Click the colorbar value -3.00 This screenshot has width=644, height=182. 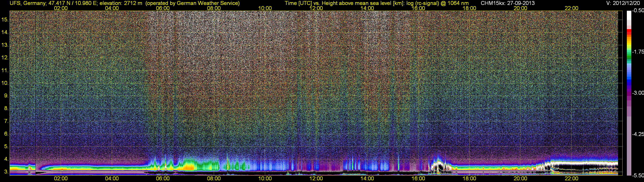pos(638,93)
